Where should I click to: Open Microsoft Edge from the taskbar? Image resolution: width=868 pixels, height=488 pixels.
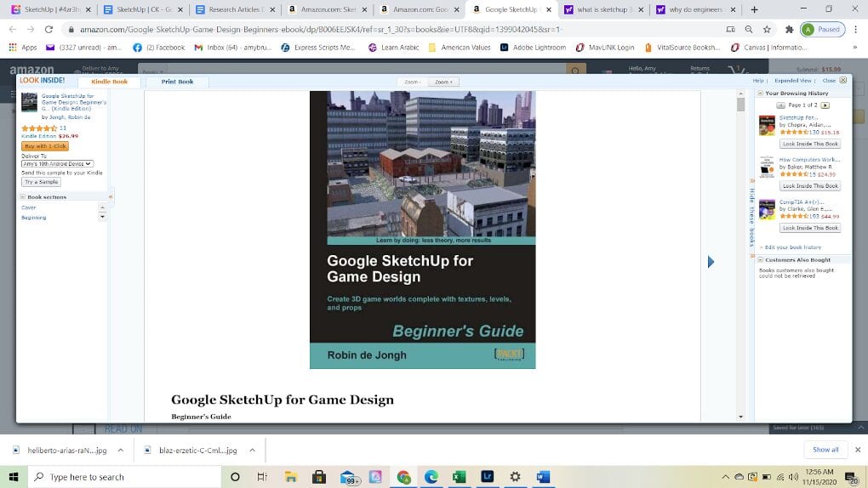tap(431, 477)
